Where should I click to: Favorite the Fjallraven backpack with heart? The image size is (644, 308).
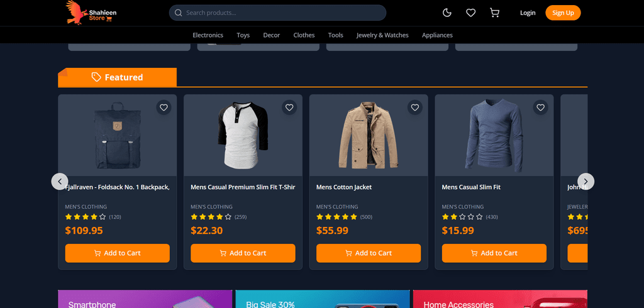click(164, 107)
